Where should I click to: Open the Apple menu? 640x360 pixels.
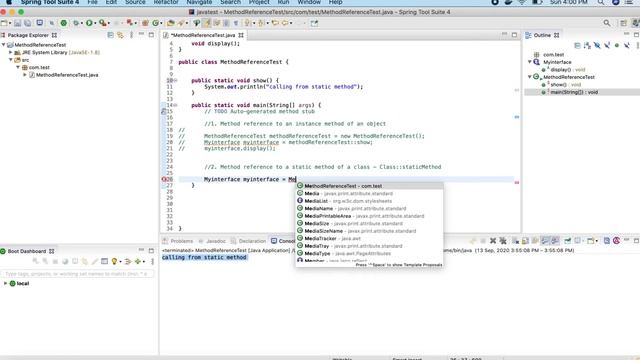coord(9,2)
